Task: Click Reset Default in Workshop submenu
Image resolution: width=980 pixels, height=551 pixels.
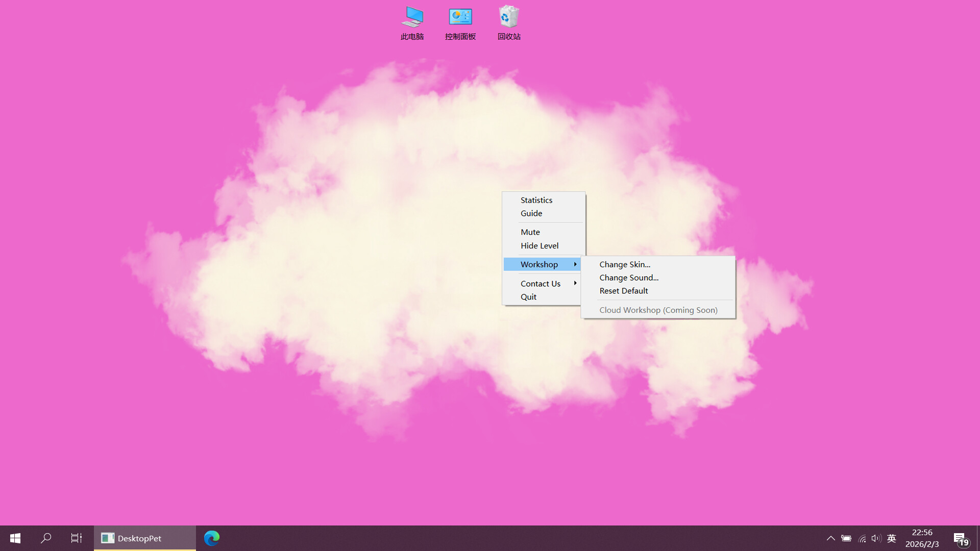Action: (x=623, y=290)
